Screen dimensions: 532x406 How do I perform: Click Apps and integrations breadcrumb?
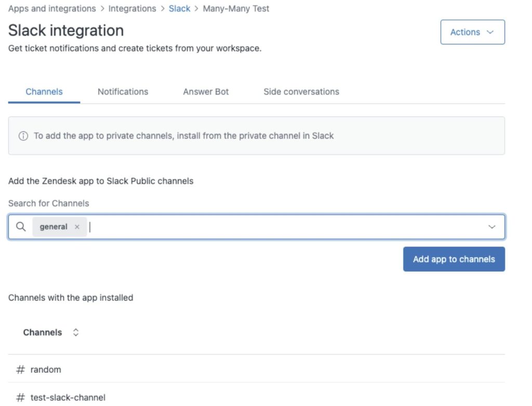(52, 8)
